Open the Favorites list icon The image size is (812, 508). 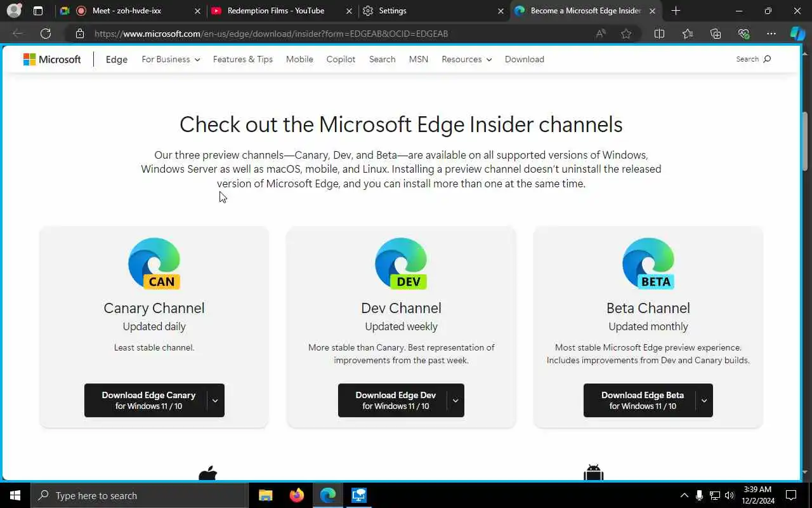688,34
